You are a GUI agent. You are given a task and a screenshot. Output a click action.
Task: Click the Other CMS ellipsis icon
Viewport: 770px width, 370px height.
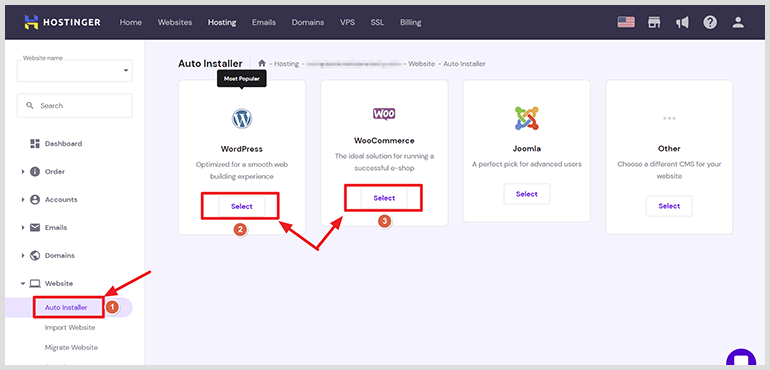[669, 118]
